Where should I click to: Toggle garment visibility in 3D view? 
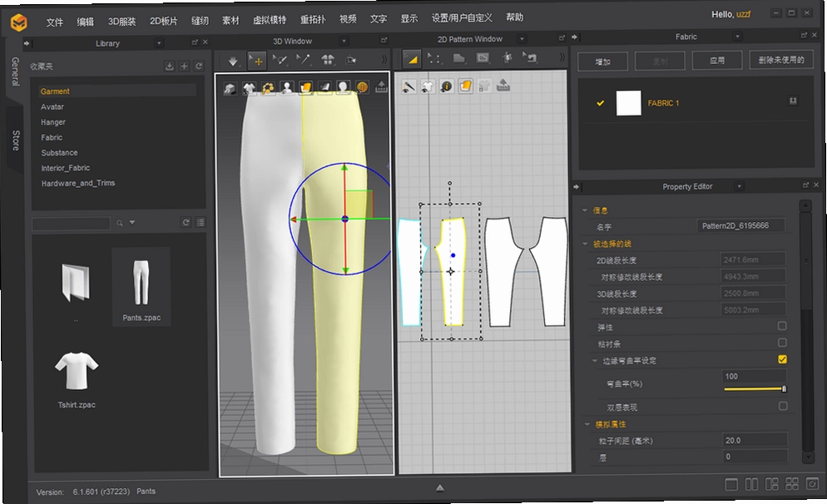pos(250,88)
